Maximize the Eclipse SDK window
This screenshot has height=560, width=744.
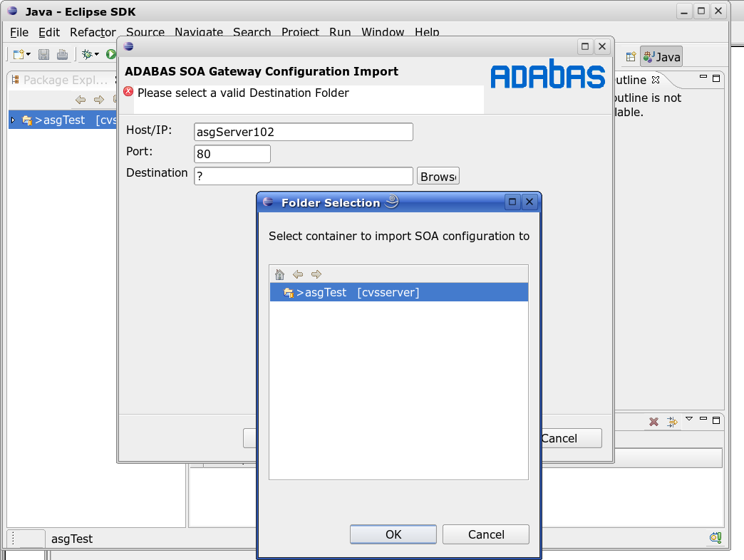[701, 11]
